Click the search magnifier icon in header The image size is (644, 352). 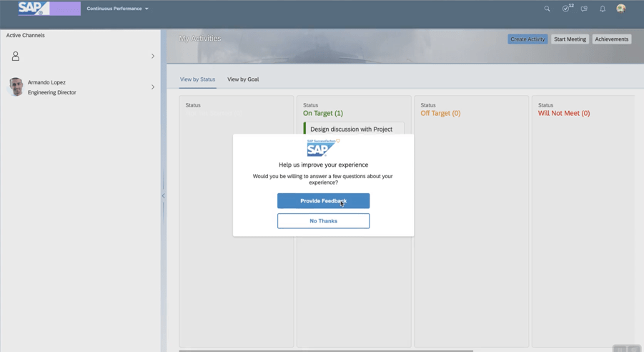(x=547, y=9)
